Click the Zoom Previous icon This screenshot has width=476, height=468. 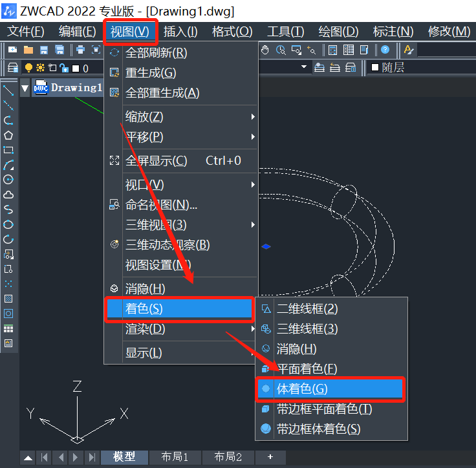pyautogui.click(x=312, y=50)
